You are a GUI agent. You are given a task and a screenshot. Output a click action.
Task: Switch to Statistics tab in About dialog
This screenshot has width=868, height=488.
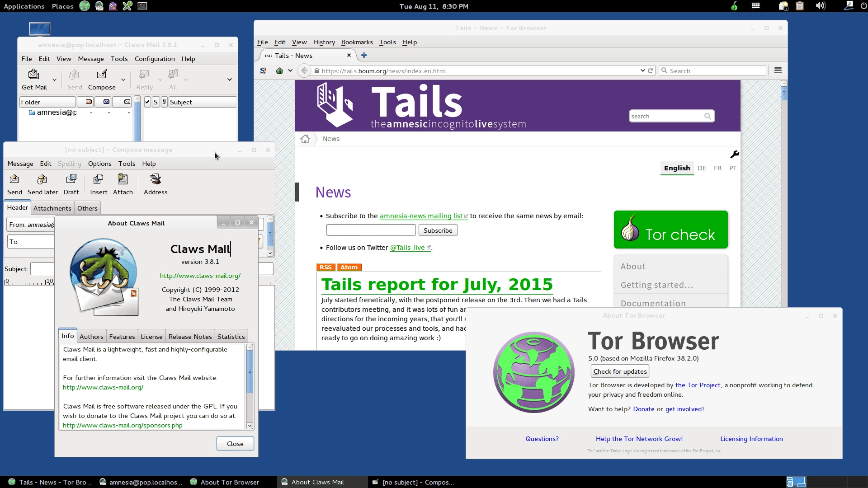pos(231,336)
